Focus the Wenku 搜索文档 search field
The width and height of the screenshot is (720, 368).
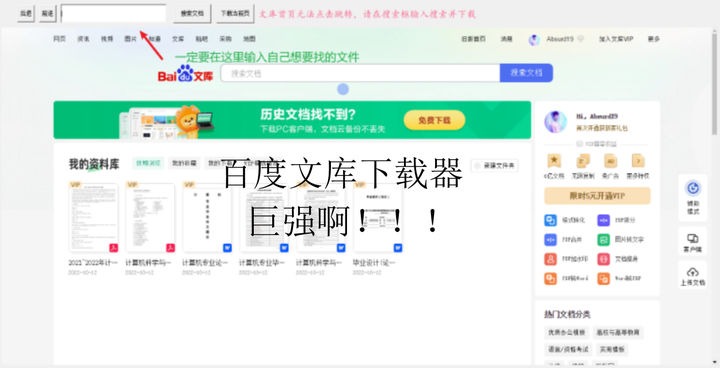point(360,74)
